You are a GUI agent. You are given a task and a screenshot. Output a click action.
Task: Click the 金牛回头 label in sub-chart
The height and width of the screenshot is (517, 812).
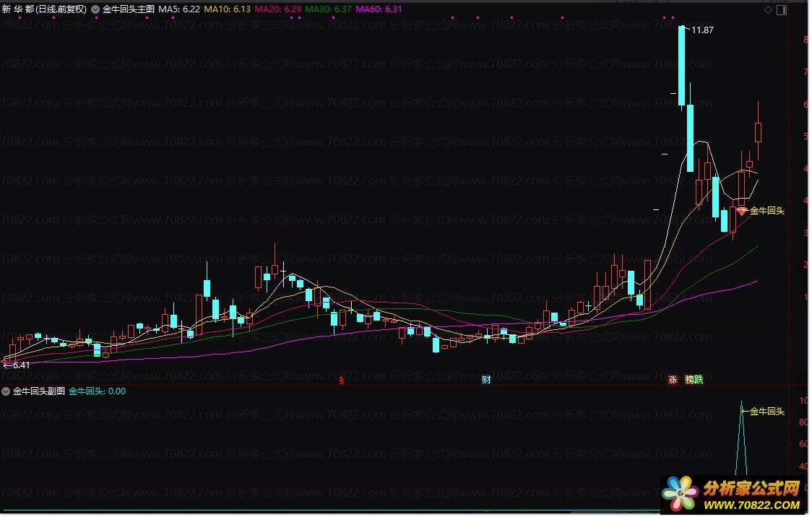click(767, 412)
